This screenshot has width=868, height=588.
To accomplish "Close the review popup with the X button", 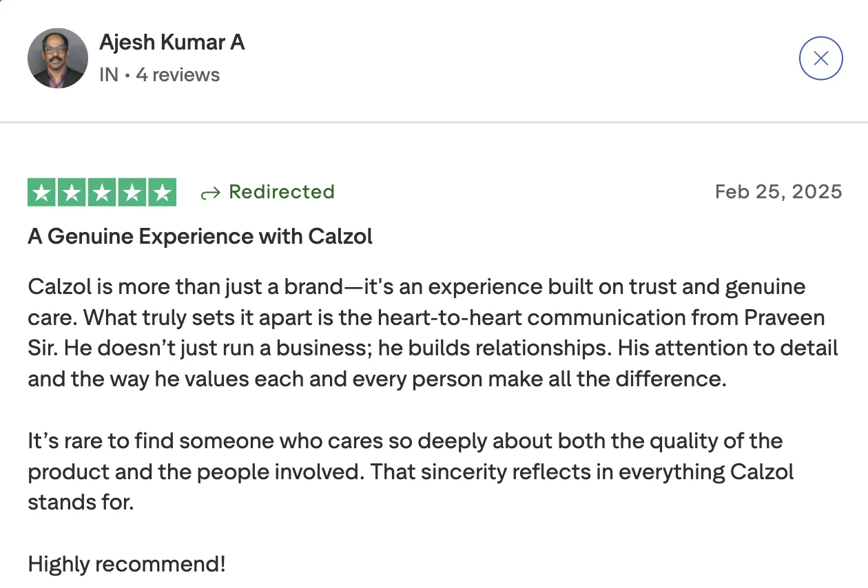I will pyautogui.click(x=820, y=59).
